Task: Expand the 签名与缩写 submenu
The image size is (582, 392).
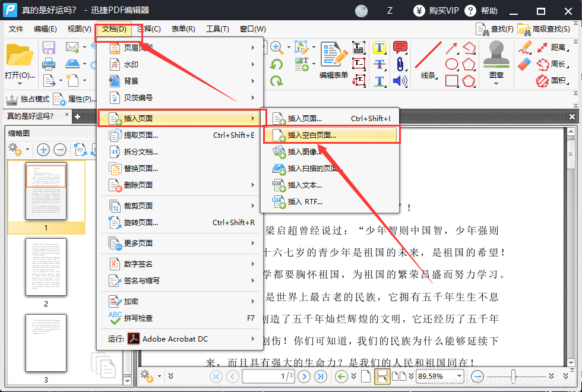Action: (x=180, y=280)
